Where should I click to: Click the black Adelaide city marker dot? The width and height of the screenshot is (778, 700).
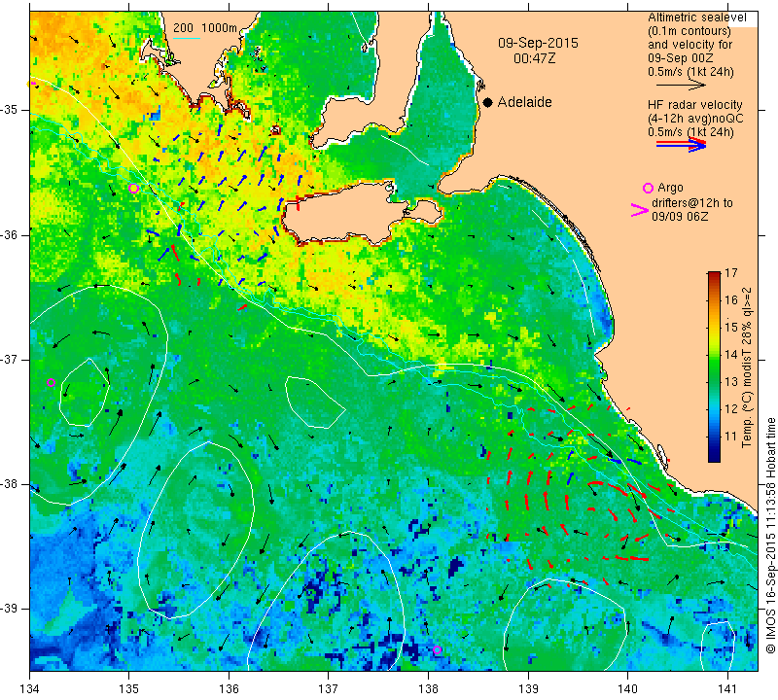pos(488,102)
